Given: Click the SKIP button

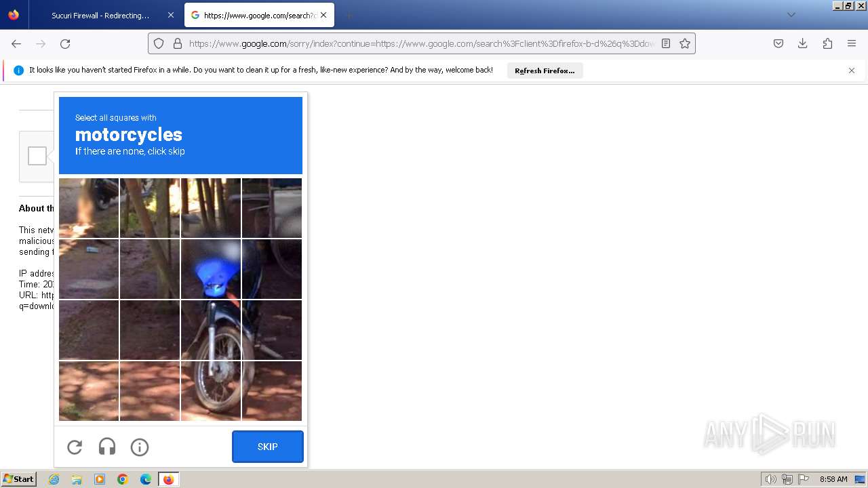Looking at the screenshot, I should tap(268, 447).
